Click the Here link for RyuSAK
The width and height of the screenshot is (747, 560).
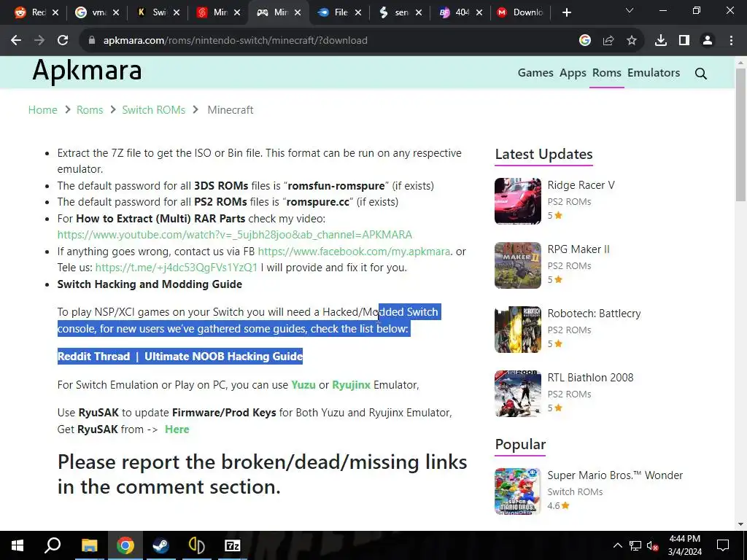(177, 429)
